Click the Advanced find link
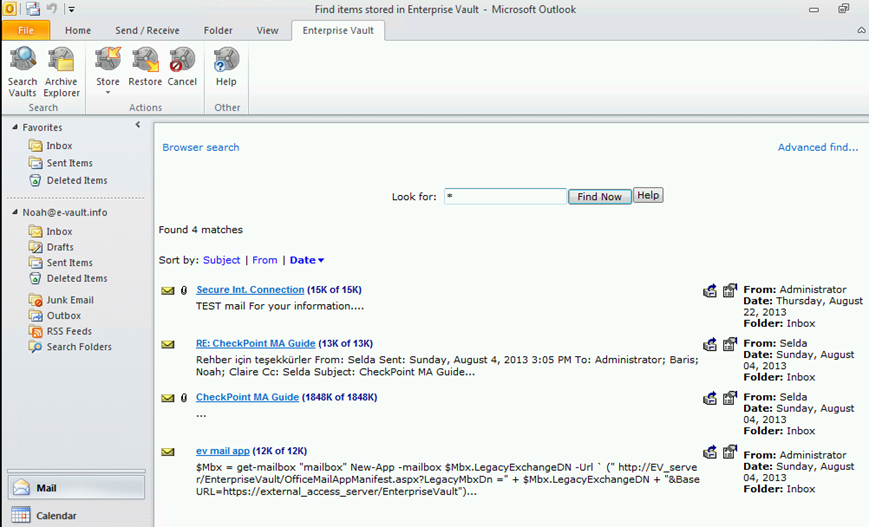The width and height of the screenshot is (869, 527). pyautogui.click(x=817, y=147)
